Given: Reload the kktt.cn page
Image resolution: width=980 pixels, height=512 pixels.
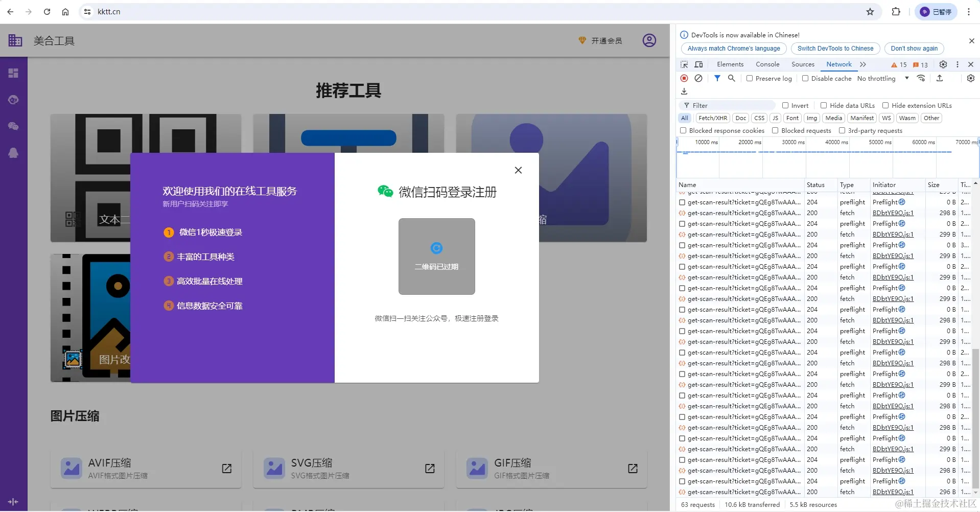Looking at the screenshot, I should (x=47, y=12).
